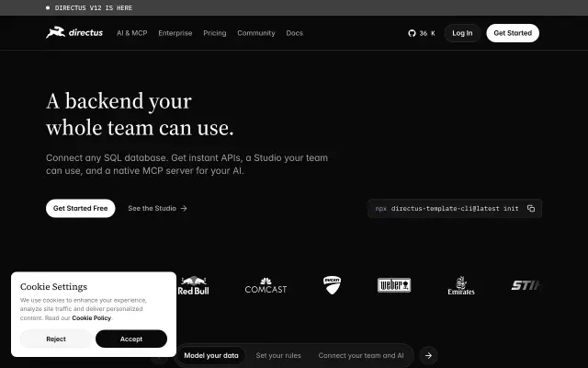The height and width of the screenshot is (368, 588).
Task: Click the Get Started Free button
Action: pyautogui.click(x=80, y=208)
